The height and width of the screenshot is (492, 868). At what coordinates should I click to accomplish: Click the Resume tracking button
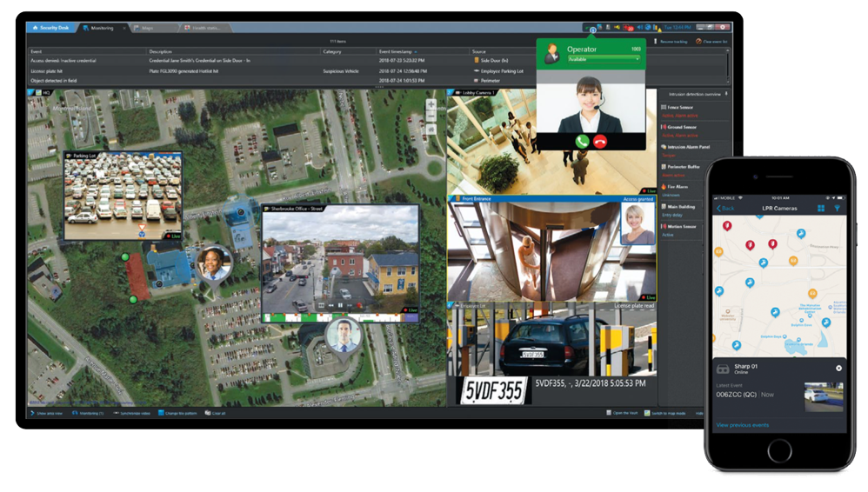(x=671, y=42)
